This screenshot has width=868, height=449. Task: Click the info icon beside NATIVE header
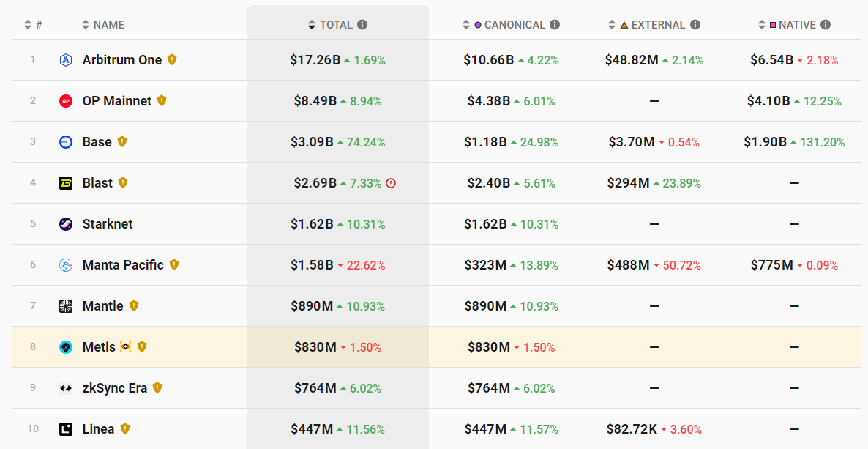click(826, 24)
